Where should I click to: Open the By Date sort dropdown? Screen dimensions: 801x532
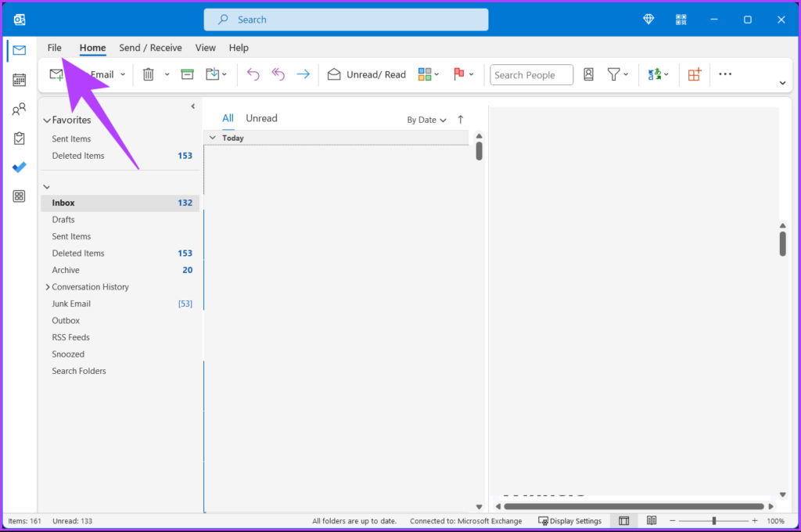(426, 120)
